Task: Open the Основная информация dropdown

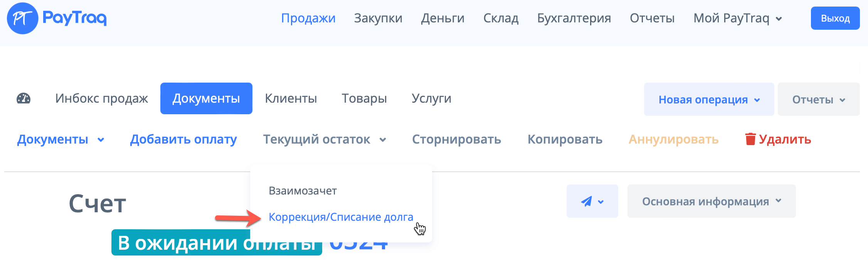Action: click(x=711, y=201)
